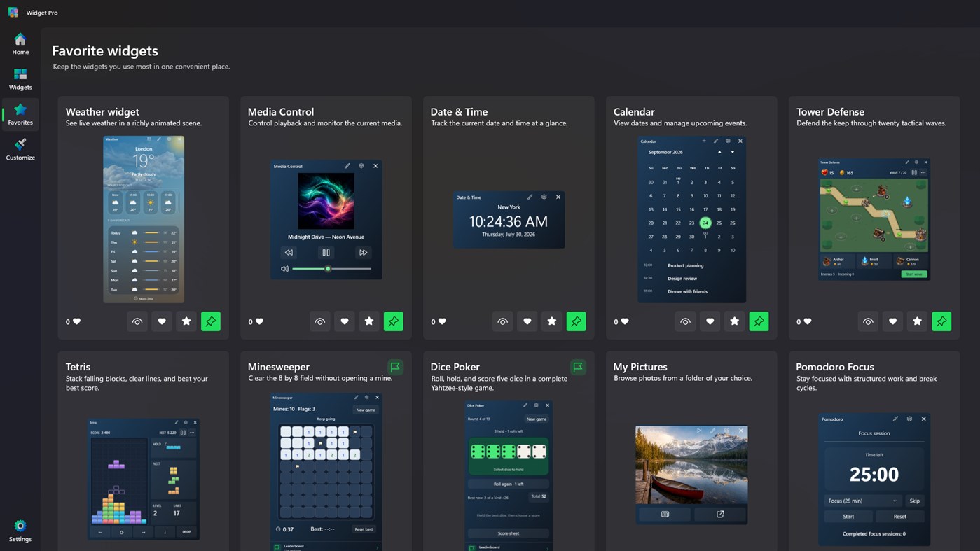This screenshot has height=551, width=980.
Task: Like the Tower Defense widget
Action: pos(893,321)
